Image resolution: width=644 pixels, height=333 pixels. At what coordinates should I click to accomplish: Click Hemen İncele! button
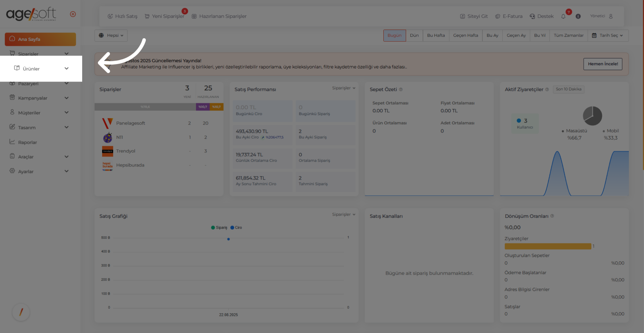pyautogui.click(x=603, y=64)
